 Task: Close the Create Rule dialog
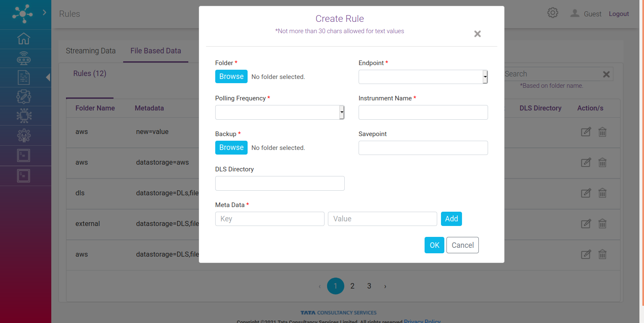(478, 34)
